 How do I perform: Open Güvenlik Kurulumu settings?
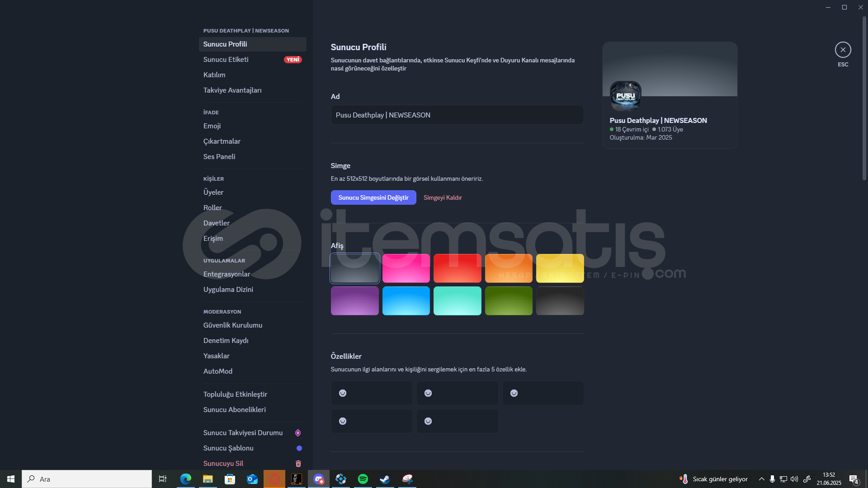coord(252,325)
